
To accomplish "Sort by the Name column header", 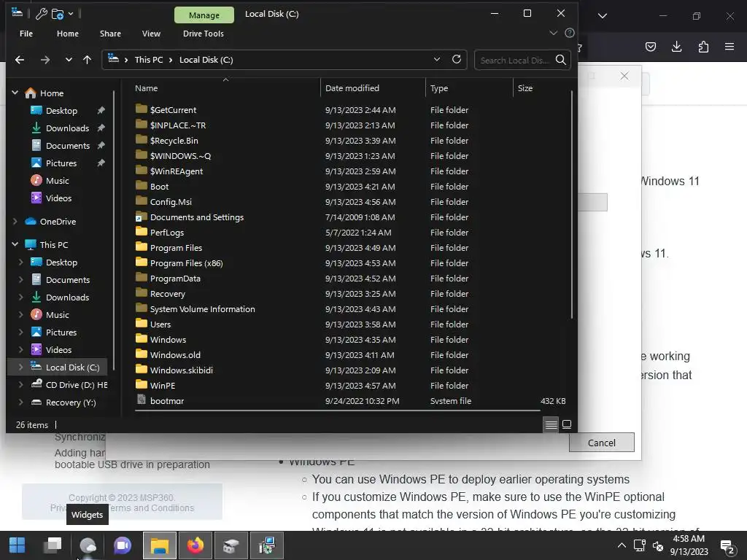I will point(146,88).
